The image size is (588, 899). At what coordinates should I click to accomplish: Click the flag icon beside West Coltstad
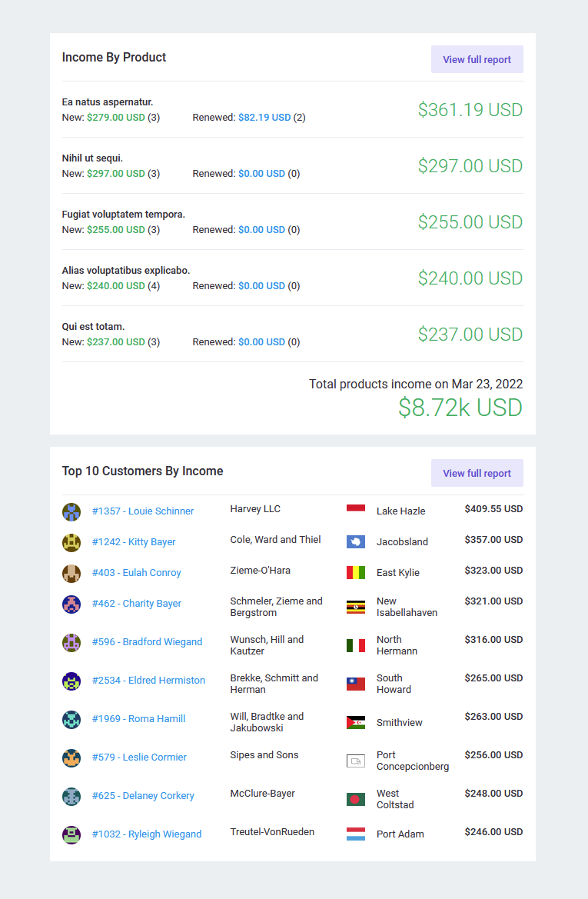356,799
